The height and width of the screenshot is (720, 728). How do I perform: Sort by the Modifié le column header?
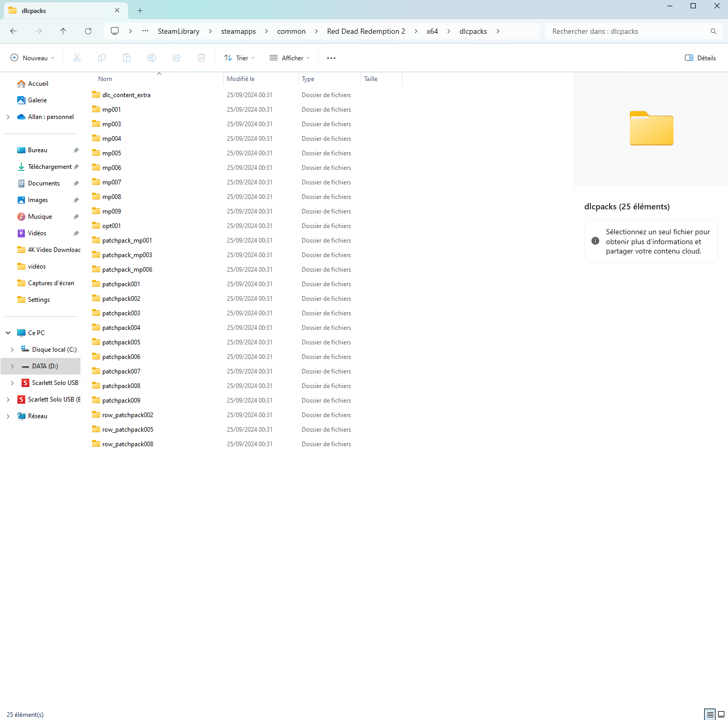point(261,79)
